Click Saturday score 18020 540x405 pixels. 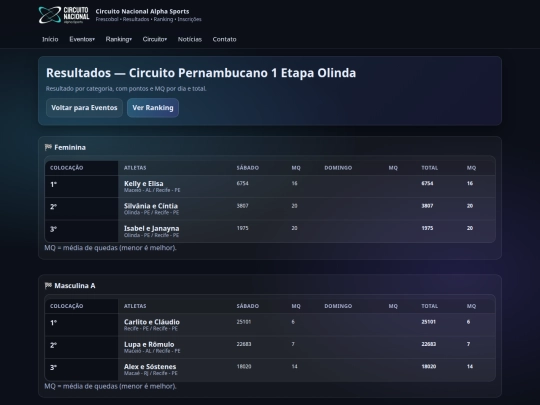pos(244,366)
